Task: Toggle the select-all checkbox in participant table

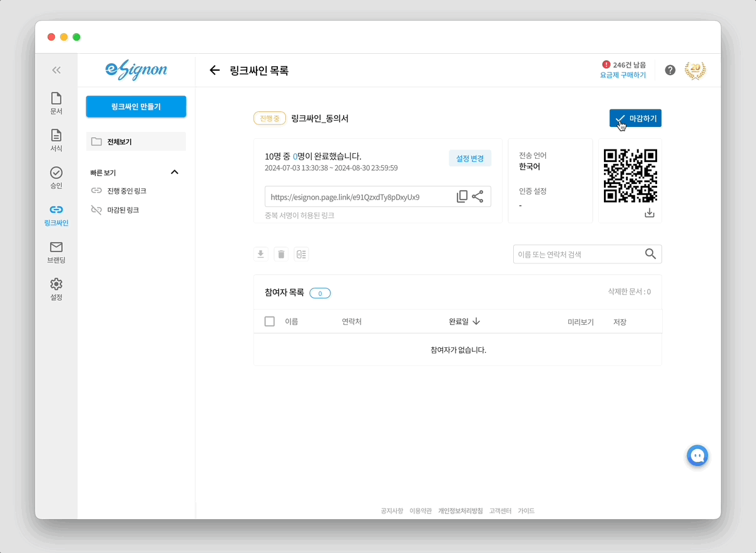Action: (x=270, y=322)
